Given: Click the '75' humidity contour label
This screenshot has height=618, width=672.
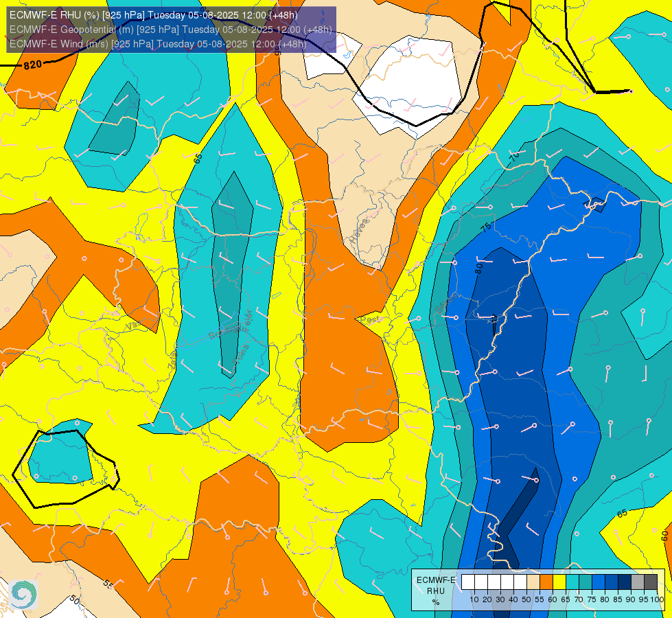Looking at the screenshot, I should point(485,228).
